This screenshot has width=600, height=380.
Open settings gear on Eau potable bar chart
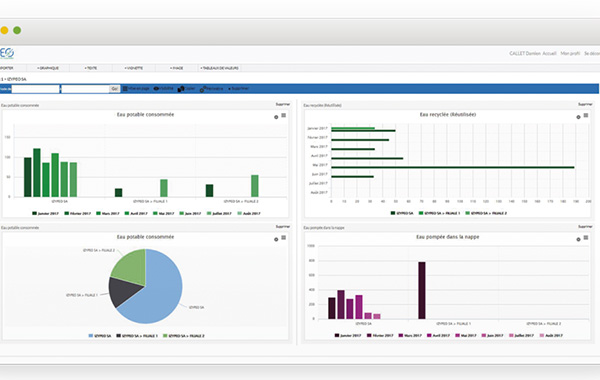276,117
